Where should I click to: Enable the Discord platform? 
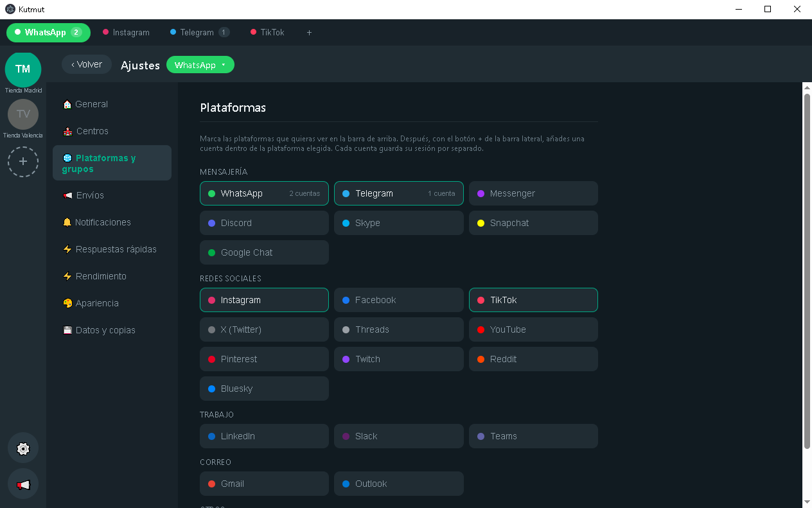click(x=264, y=223)
